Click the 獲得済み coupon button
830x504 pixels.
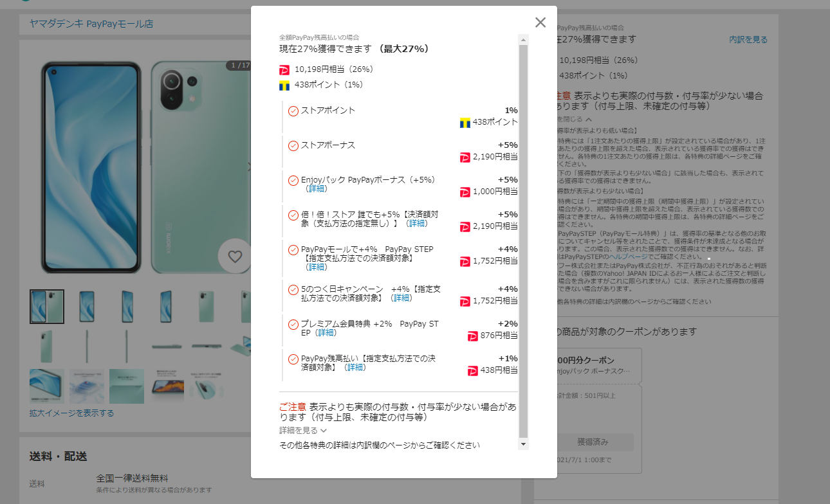point(593,442)
